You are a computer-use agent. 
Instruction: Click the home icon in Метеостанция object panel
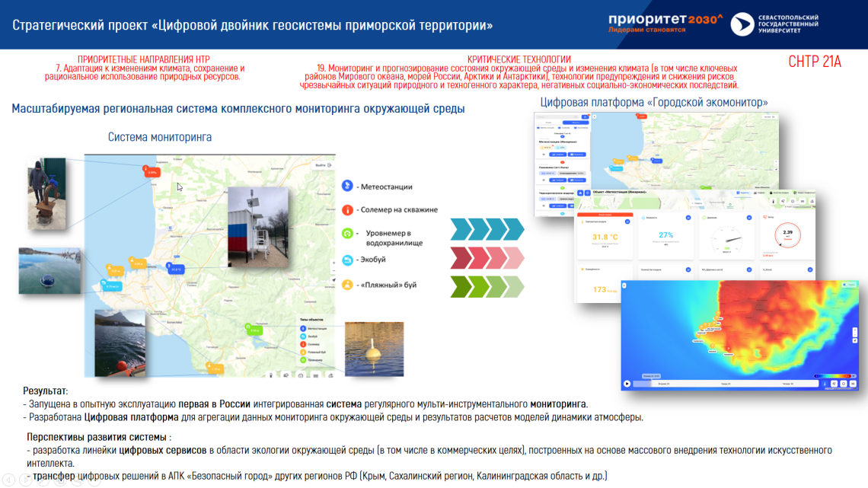point(580,193)
